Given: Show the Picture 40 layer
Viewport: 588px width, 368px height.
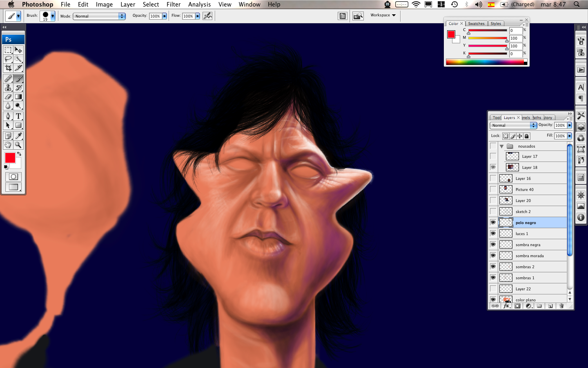Looking at the screenshot, I should [493, 189].
